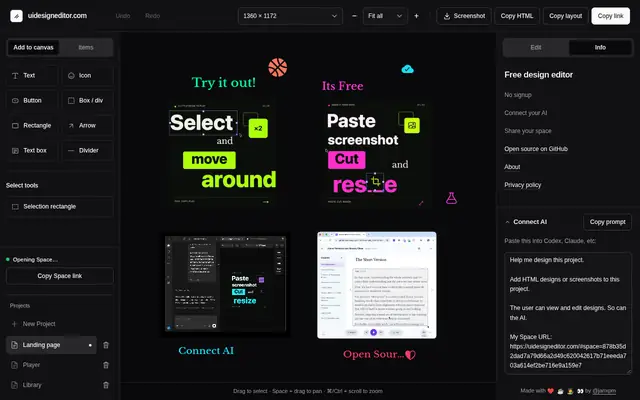Select the Connect AI screenshot thumbnail
This screenshot has height=400, width=640.
(x=225, y=284)
